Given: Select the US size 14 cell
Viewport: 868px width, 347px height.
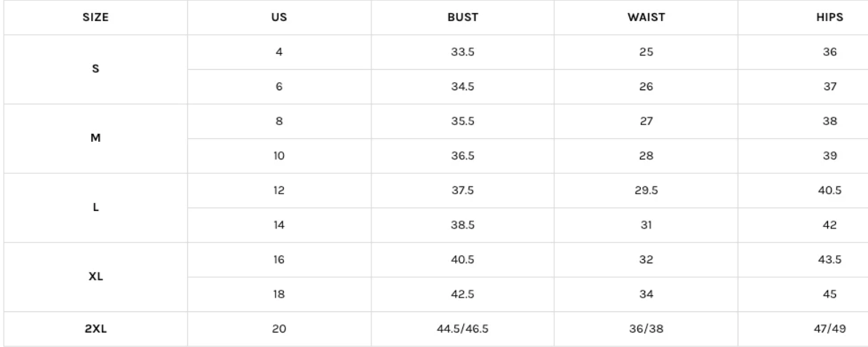Looking at the screenshot, I should [279, 226].
